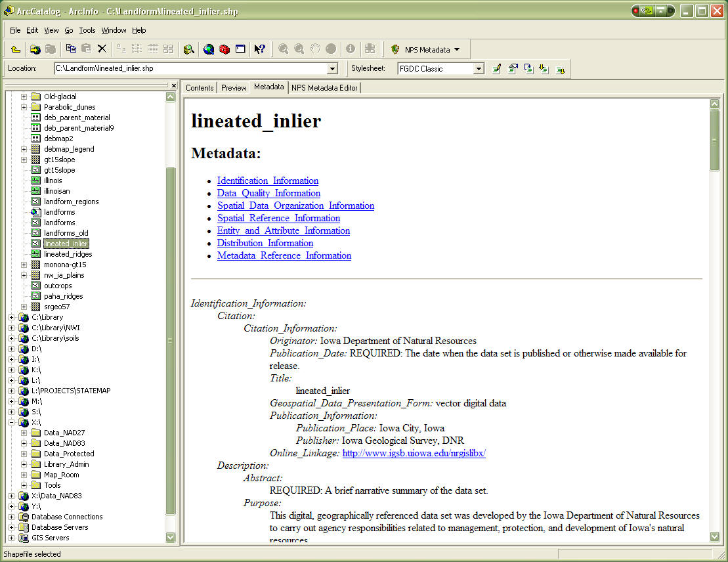Click the Edit Metadata pencil icon
This screenshot has height=562, width=728.
coord(497,69)
